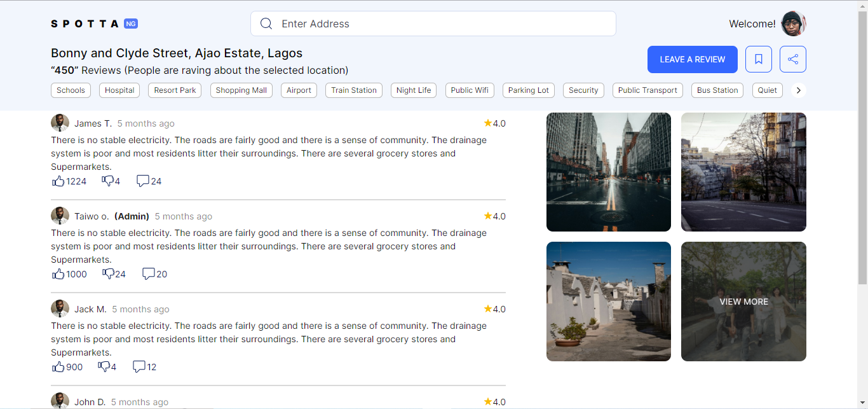Click reviewer name Jack M.
Image resolution: width=868 pixels, height=409 pixels.
tap(90, 309)
